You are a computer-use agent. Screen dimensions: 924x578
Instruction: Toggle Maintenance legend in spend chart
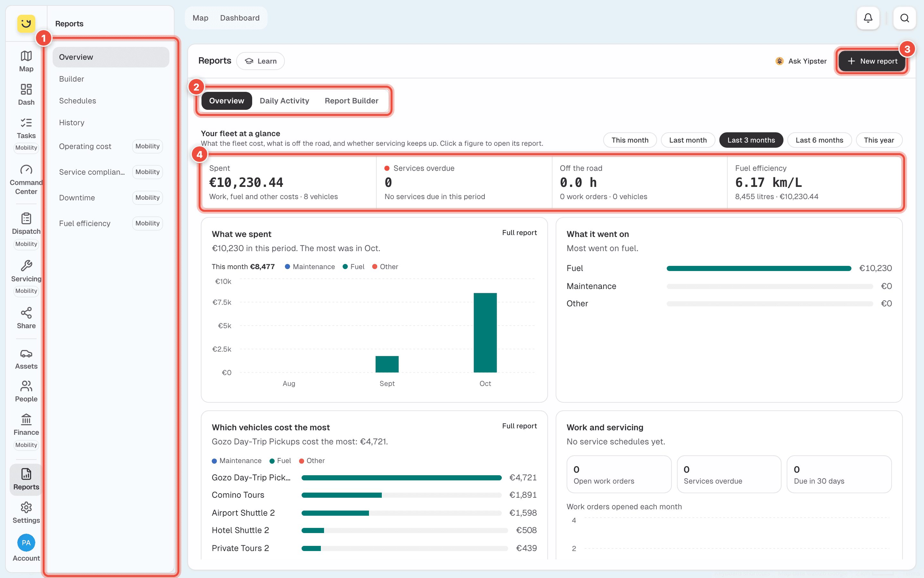310,267
